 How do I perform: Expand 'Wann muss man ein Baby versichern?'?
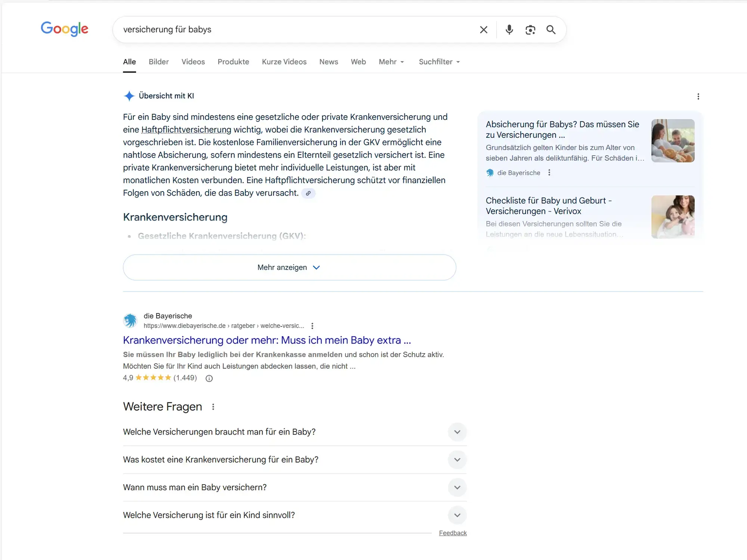tap(457, 488)
